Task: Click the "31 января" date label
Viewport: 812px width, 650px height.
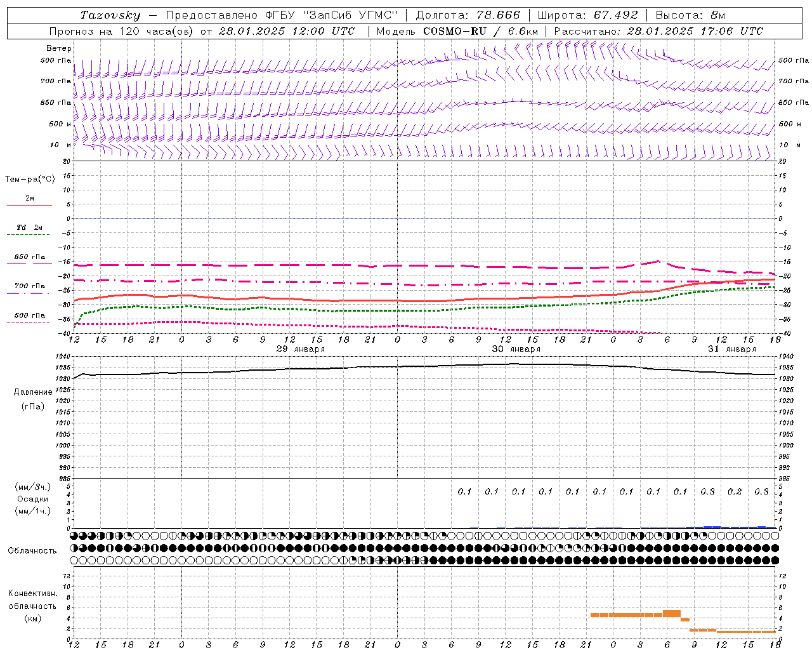Action: pos(732,349)
